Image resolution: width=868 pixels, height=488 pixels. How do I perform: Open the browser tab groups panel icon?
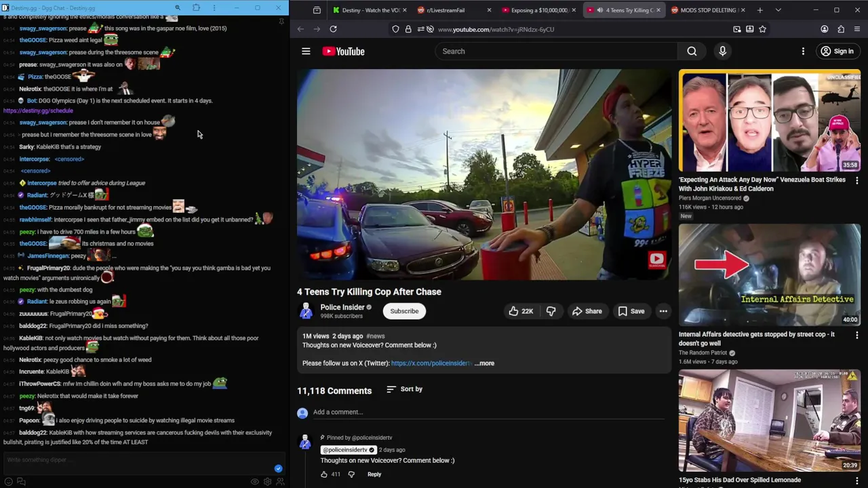tap(317, 10)
